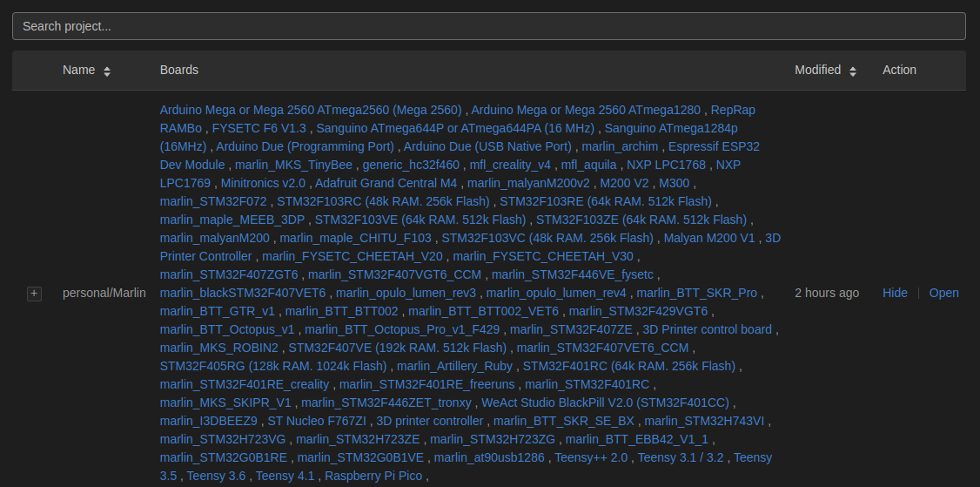Open marlin_BTT_GTR_v1 board link

217,312
